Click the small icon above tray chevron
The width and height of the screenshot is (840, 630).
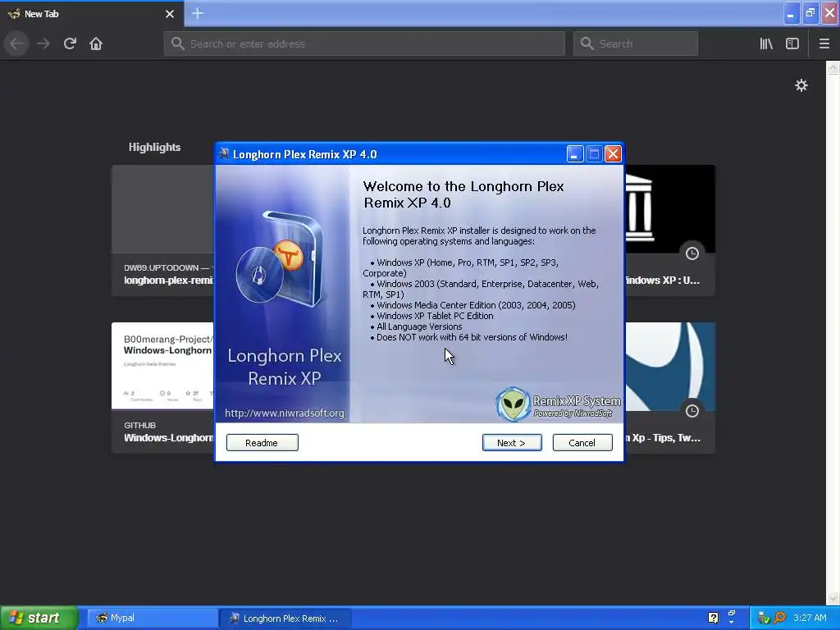click(731, 614)
